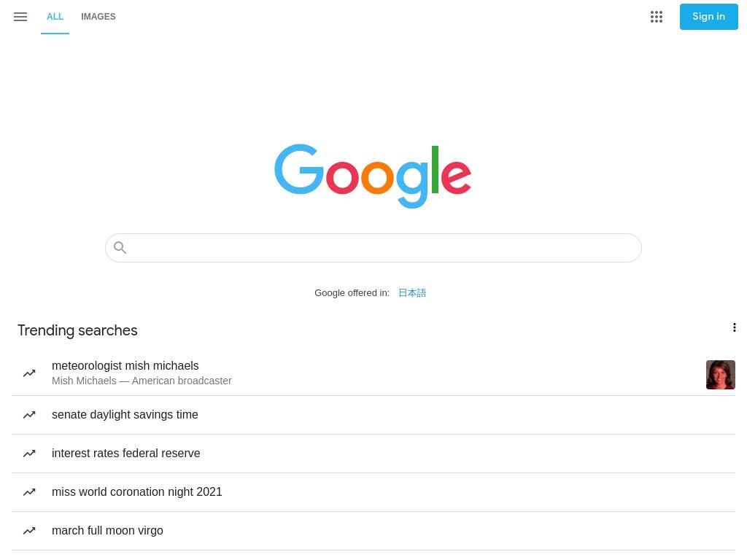Click trending arrow icon beside miss world coronation
This screenshot has height=560, width=747.
tap(29, 492)
